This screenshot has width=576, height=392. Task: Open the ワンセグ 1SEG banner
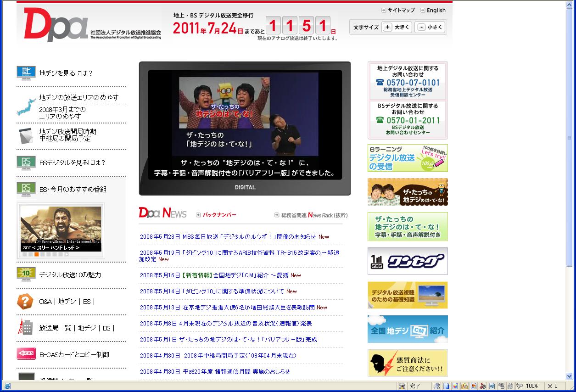(408, 261)
